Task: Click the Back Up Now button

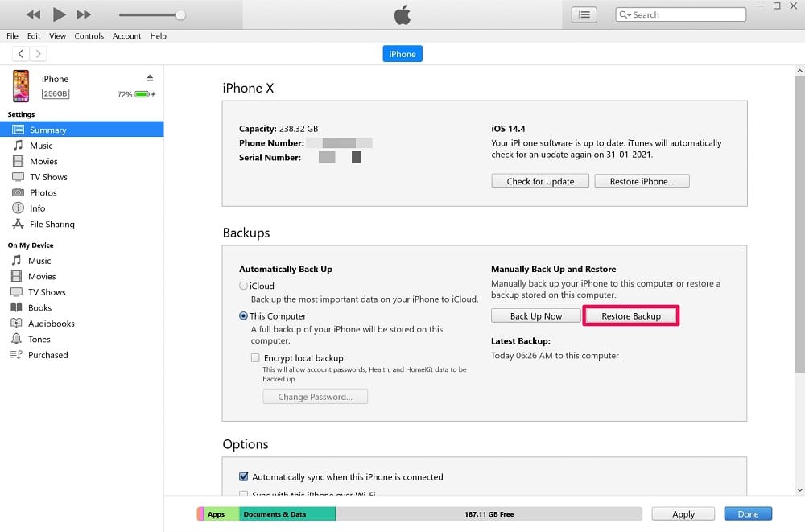Action: point(536,315)
